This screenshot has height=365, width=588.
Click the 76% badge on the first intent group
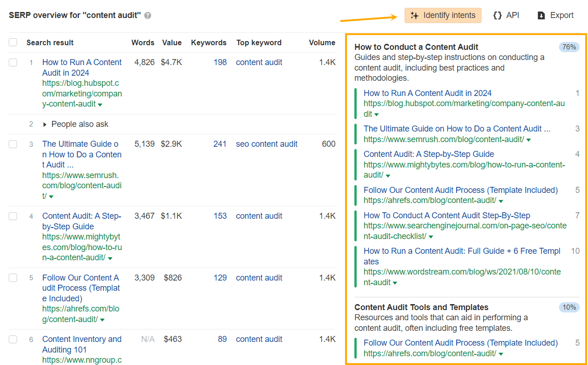coord(569,47)
